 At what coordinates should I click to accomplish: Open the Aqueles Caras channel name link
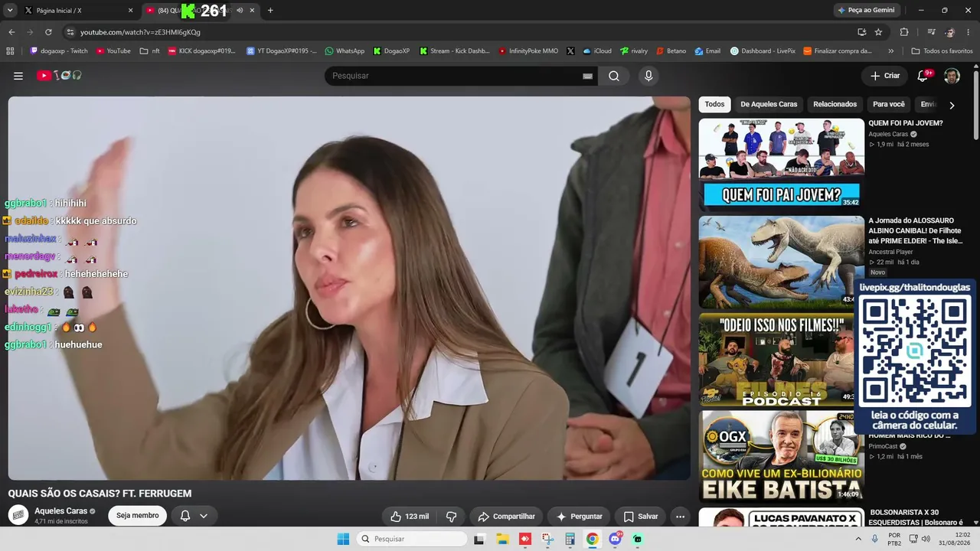60,510
